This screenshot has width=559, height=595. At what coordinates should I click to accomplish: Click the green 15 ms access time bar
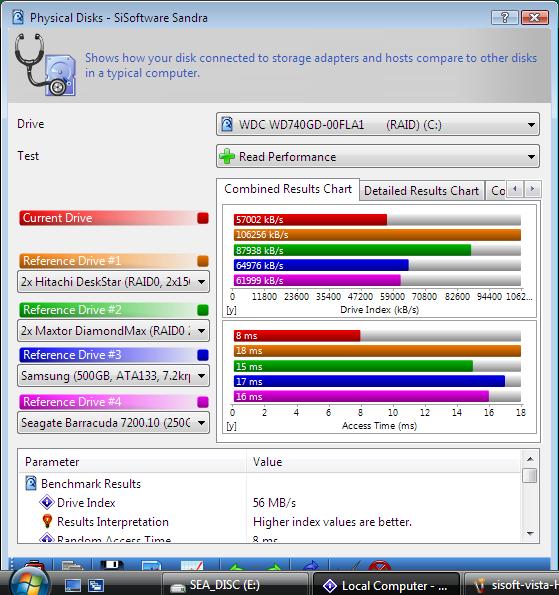(x=353, y=367)
